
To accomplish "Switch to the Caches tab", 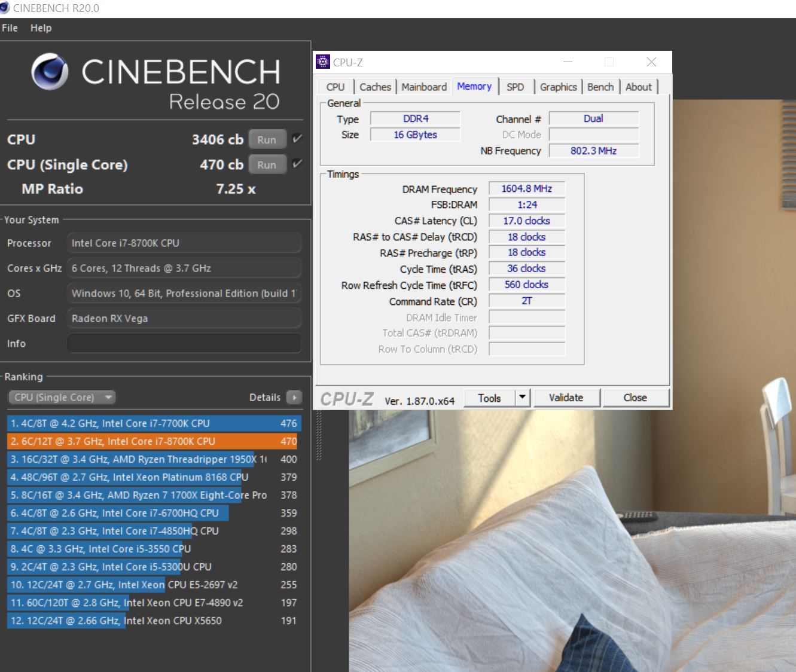I will click(375, 87).
